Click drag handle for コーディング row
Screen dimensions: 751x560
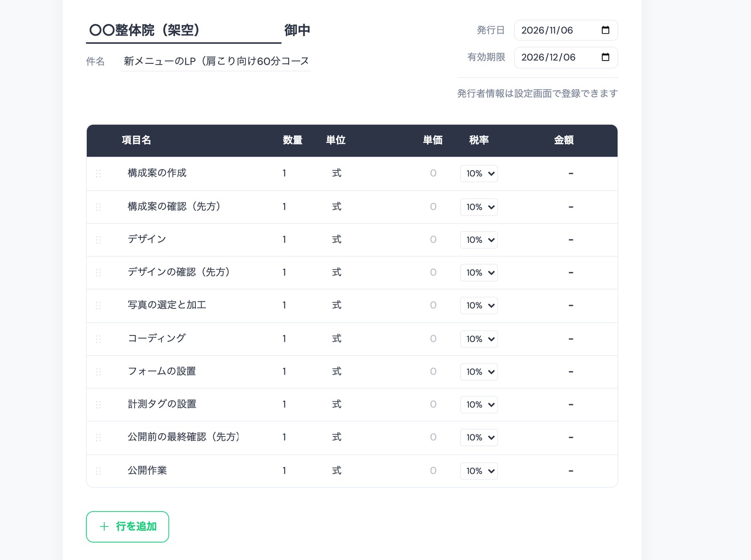(x=99, y=339)
